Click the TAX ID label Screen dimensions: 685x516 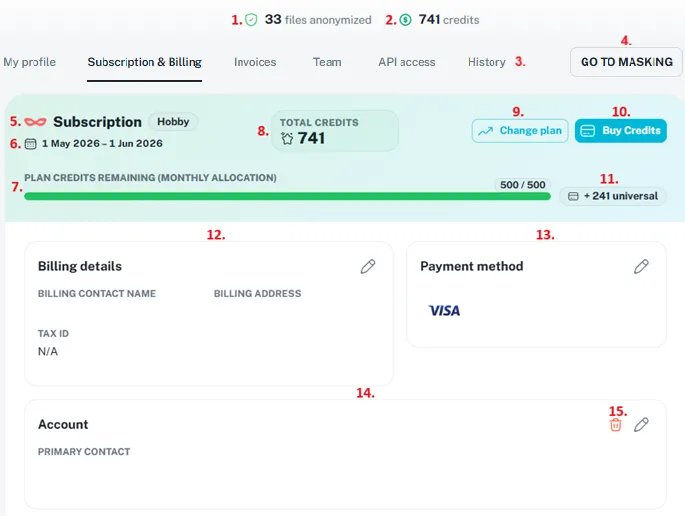tap(53, 333)
